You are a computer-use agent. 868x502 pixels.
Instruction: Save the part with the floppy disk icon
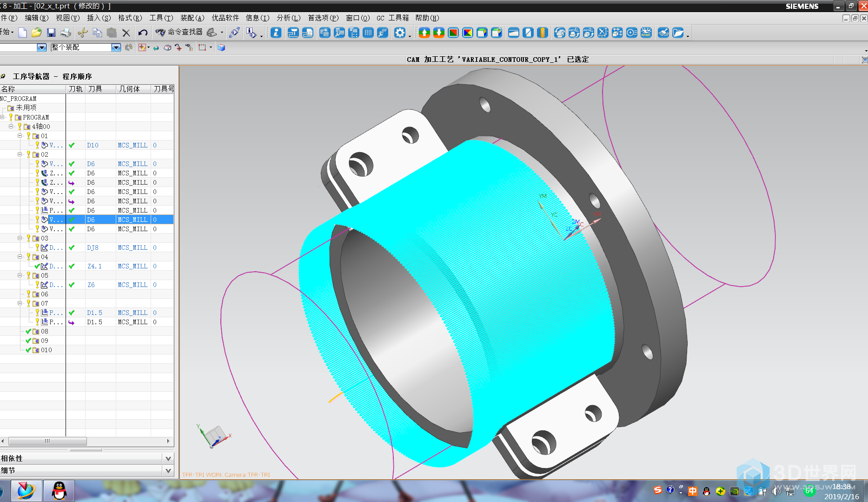tap(51, 33)
